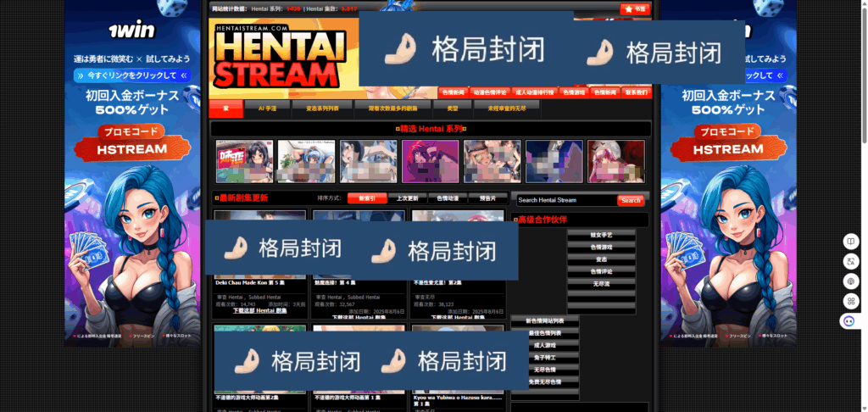The width and height of the screenshot is (868, 412).
Task: Open the 兔子特工 sidebar link
Action: pyautogui.click(x=545, y=357)
